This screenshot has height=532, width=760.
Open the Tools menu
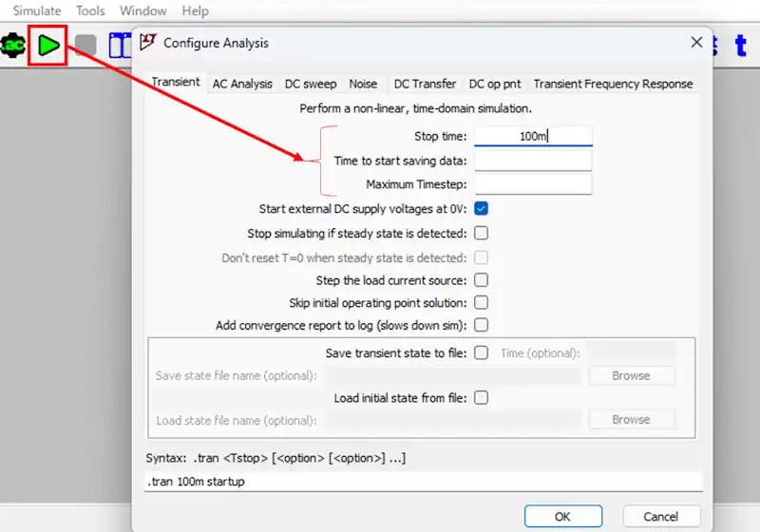[x=90, y=10]
